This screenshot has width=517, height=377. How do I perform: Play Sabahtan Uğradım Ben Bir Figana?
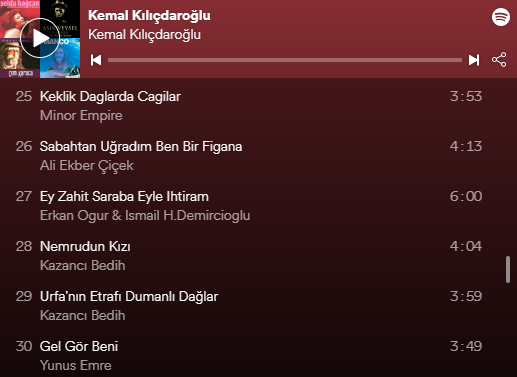(248, 156)
